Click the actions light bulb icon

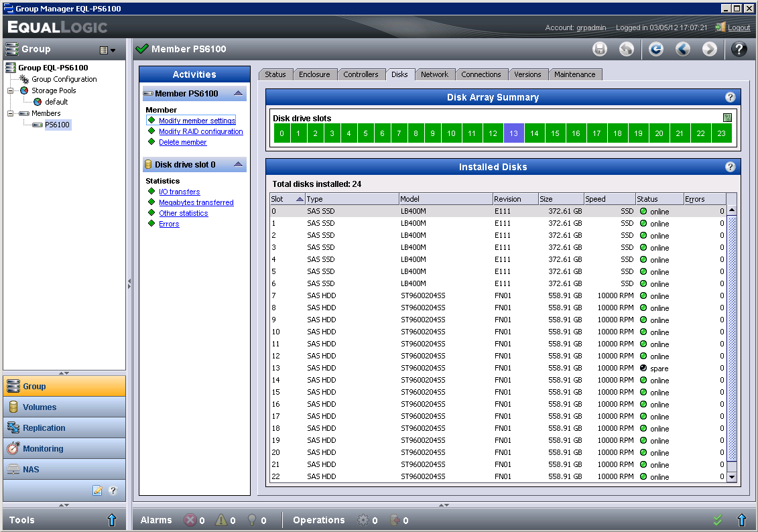click(252, 520)
